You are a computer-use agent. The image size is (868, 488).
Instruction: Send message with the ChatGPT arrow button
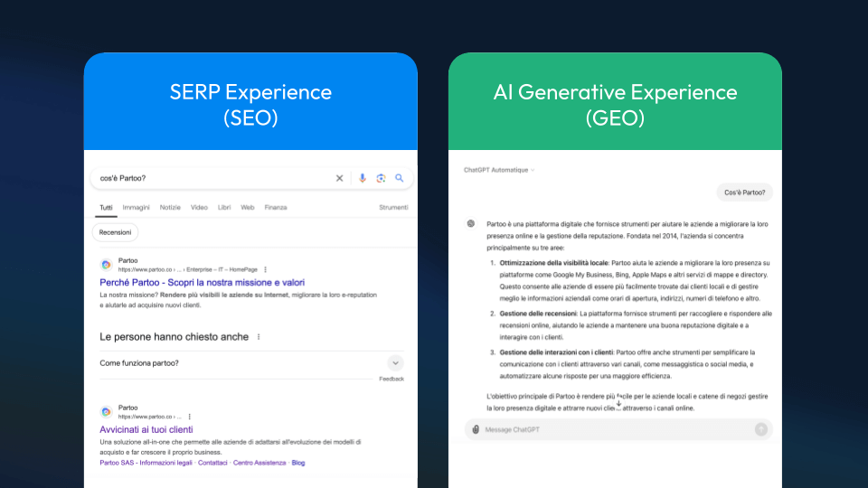point(761,429)
